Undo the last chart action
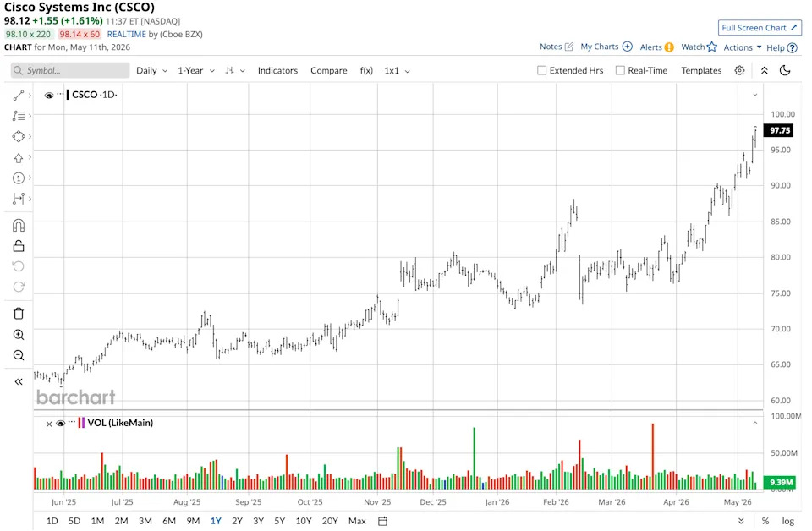Screen dimensions: 812x531 [x=19, y=266]
